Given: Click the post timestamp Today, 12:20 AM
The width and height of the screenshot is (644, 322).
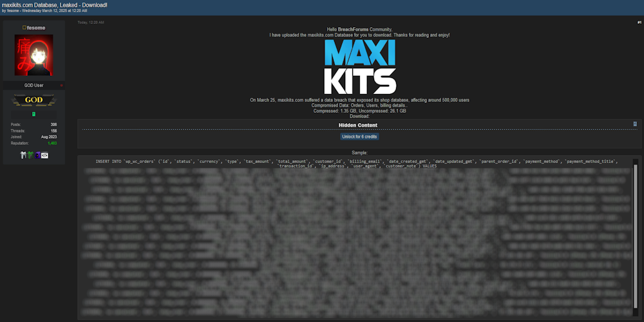Looking at the screenshot, I should 91,23.
